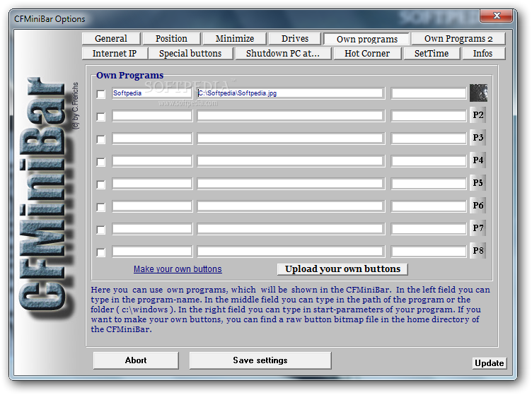Go to the SetTime tab

(x=432, y=54)
